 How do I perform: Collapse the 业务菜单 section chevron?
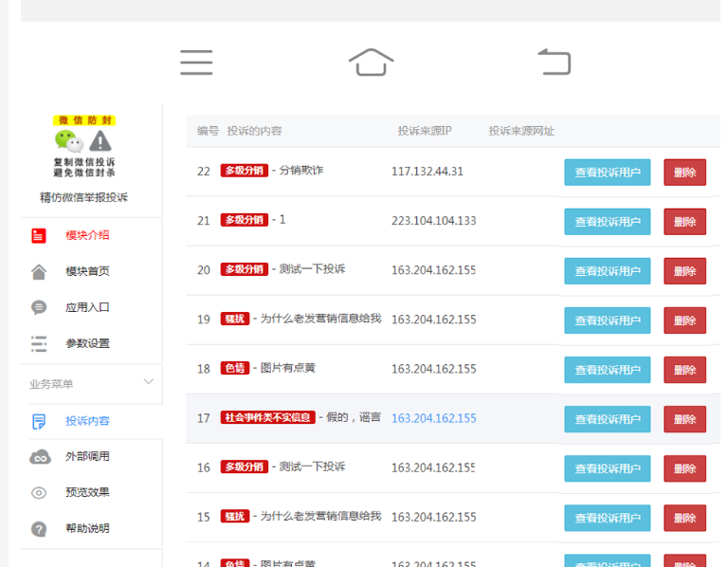tap(149, 382)
